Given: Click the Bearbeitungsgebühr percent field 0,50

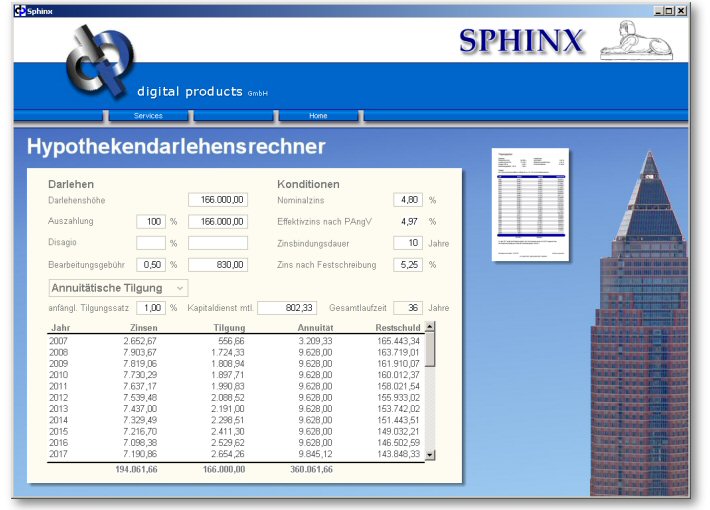Looking at the screenshot, I should (x=151, y=265).
